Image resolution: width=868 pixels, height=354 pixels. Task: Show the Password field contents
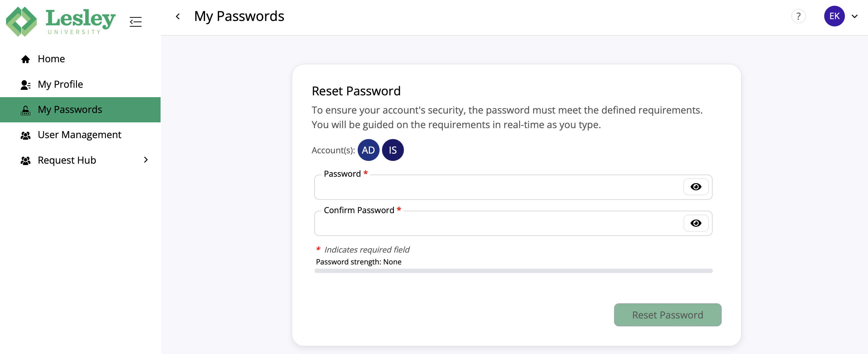[696, 187]
